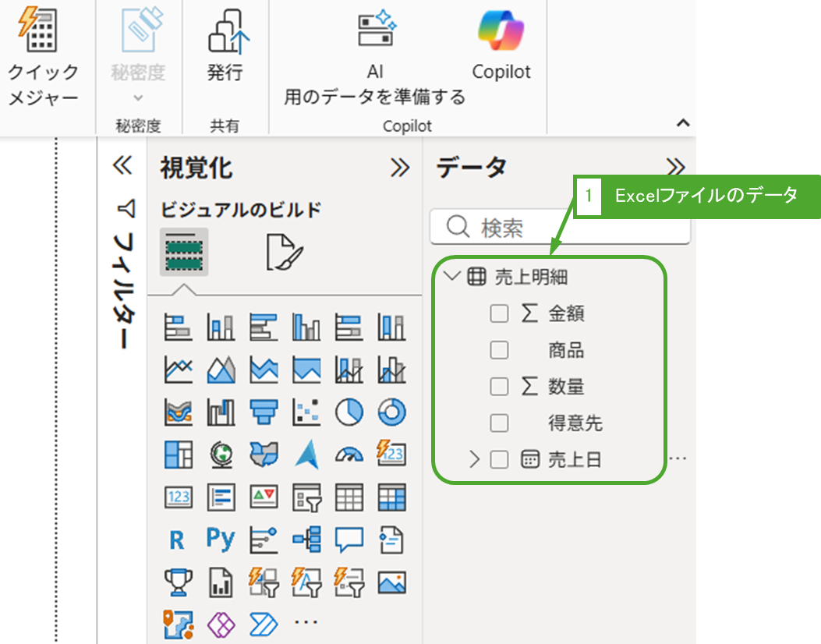
Task: Open the ビジュアルのビルド tab
Action: 184,252
